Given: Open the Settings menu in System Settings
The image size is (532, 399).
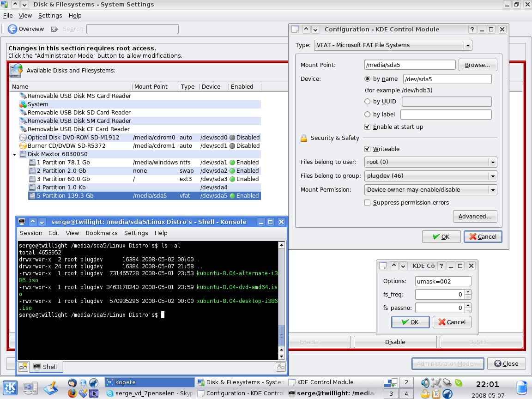Looking at the screenshot, I should click(50, 15).
